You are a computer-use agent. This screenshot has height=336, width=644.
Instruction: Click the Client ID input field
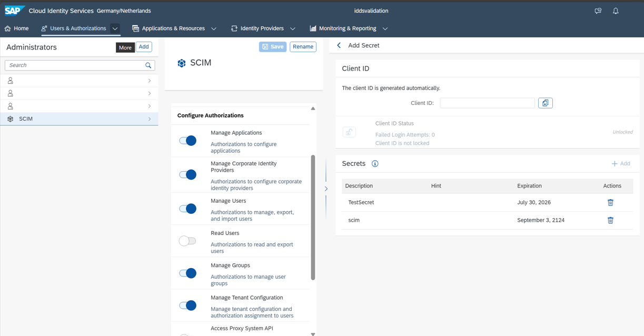click(487, 103)
